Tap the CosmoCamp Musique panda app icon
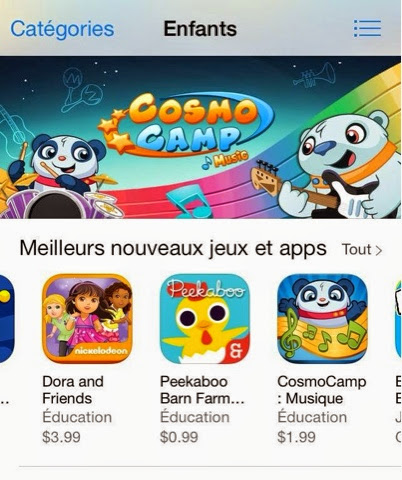This screenshot has height=480, width=402. 322,319
